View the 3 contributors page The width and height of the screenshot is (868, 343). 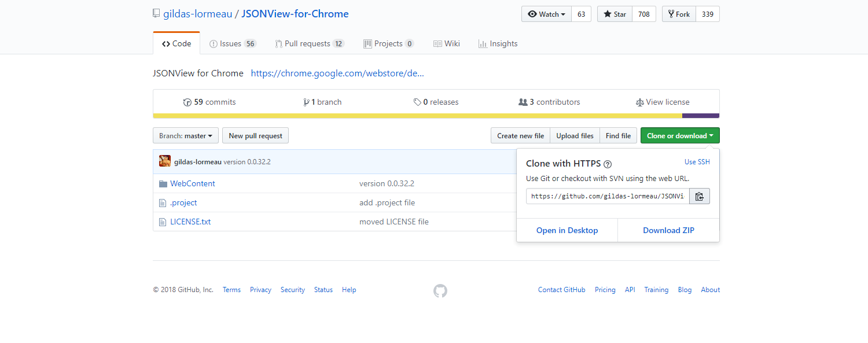coord(549,102)
